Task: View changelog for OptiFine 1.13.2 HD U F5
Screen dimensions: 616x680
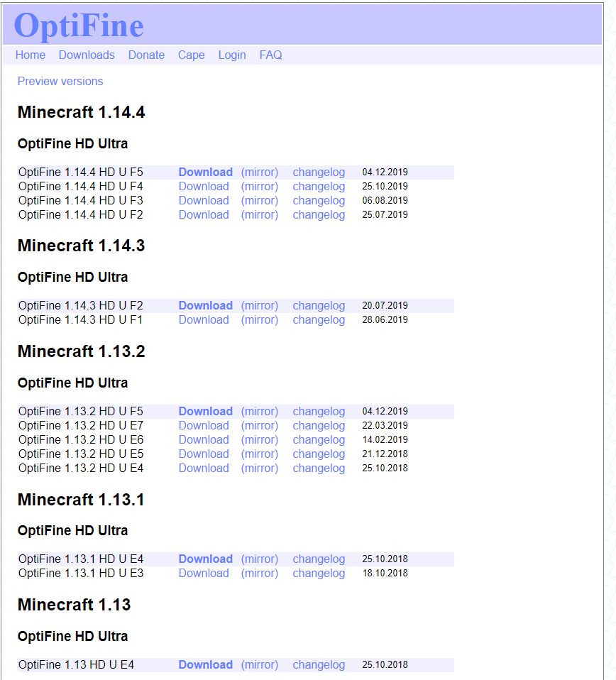Action: (x=319, y=412)
